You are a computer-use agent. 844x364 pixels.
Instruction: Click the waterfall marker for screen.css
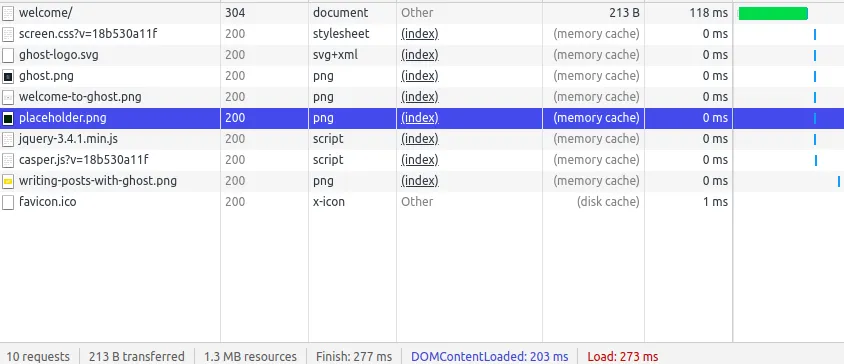[815, 34]
